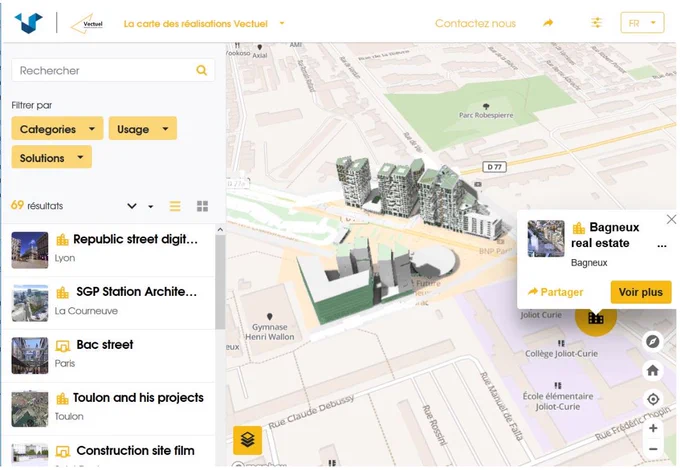Click building icon beside Toulon title
The height and width of the screenshot is (470, 680).
62,398
